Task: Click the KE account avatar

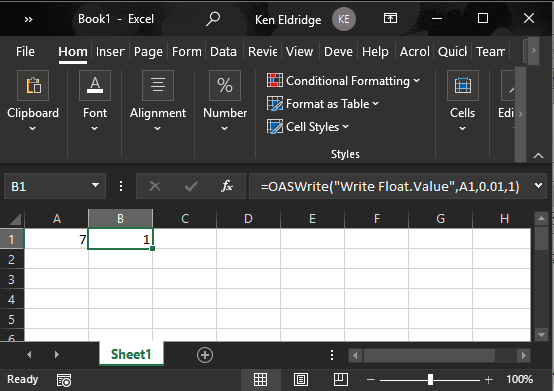Action: pyautogui.click(x=343, y=19)
